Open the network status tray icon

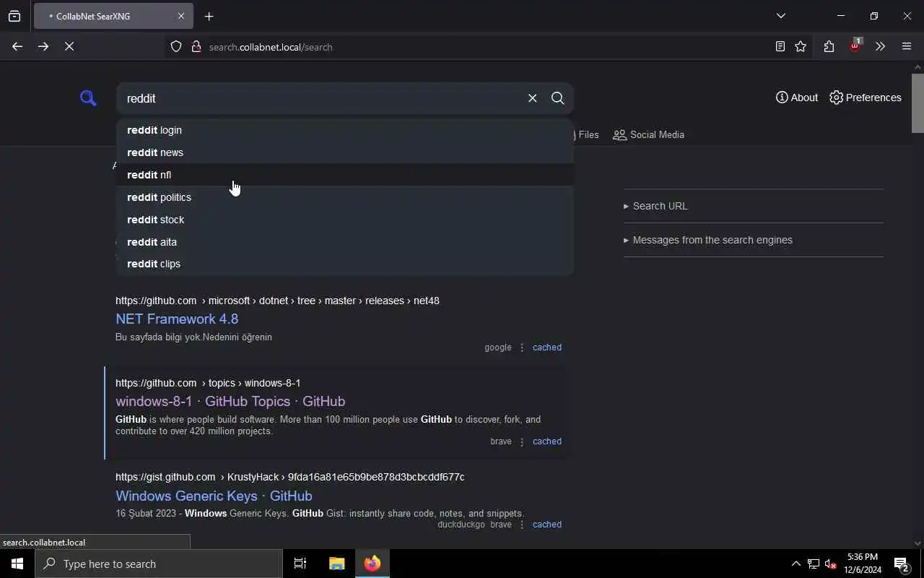[x=814, y=564]
